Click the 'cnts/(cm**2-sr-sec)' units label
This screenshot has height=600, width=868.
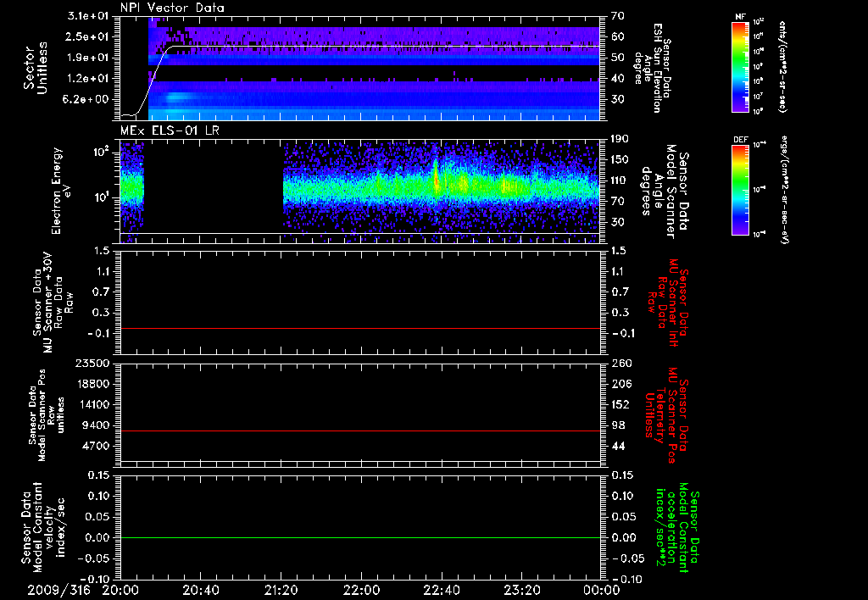783,66
